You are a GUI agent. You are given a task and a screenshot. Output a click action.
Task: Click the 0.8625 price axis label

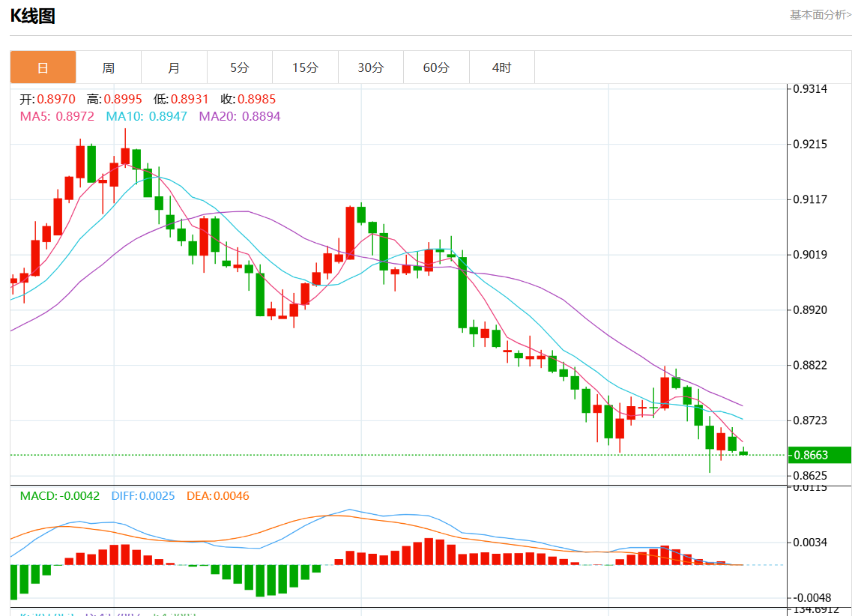point(810,476)
